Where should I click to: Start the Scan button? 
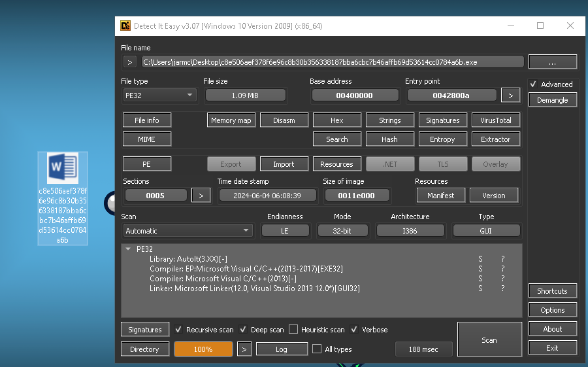tap(489, 340)
